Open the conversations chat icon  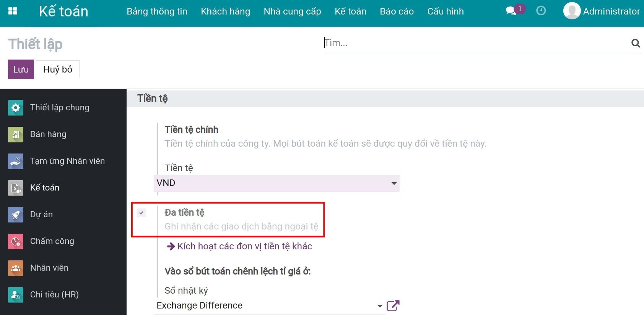(x=511, y=11)
